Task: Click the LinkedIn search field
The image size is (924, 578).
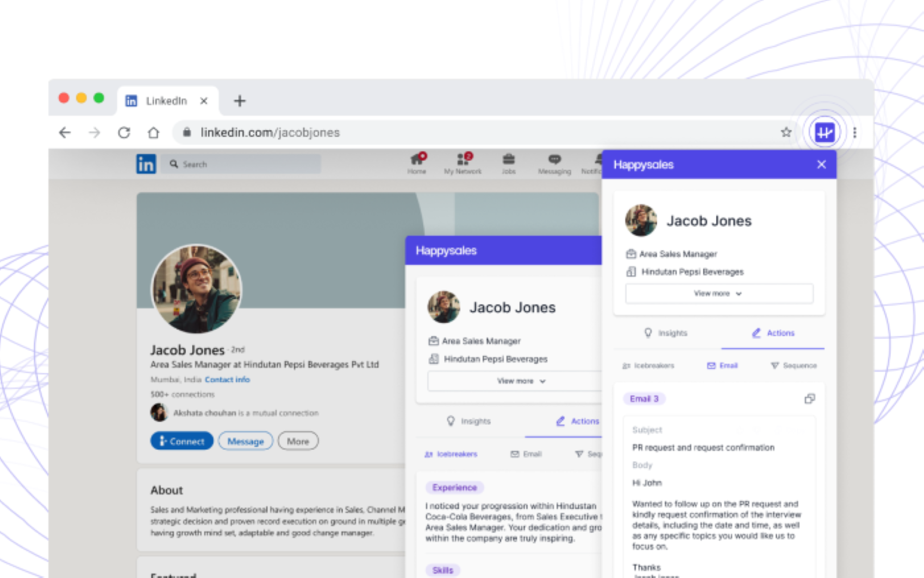Action: (241, 164)
